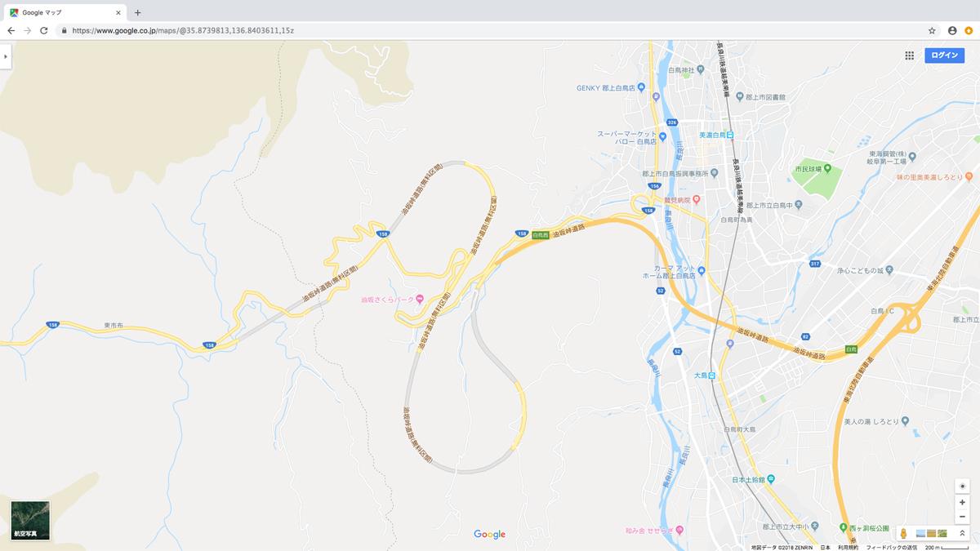Screen dimensions: 980x551
Task: Select the カーマ アットホーム郡上白鳥店 pin
Action: [701, 271]
